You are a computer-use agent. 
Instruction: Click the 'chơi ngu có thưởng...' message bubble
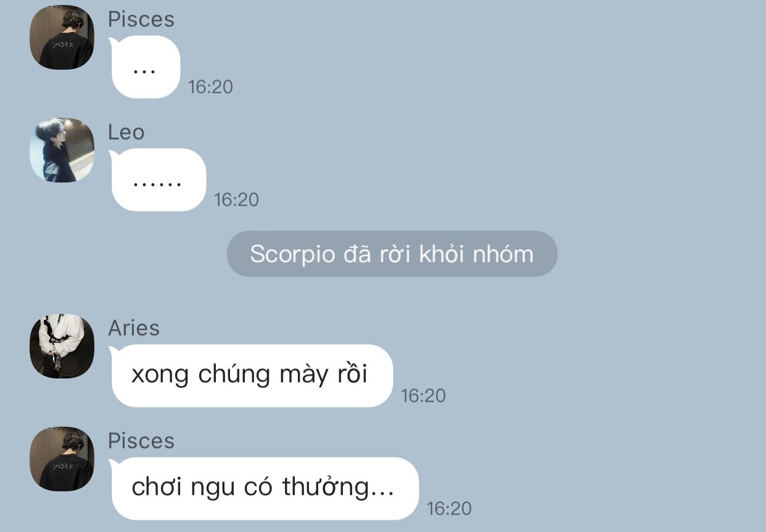264,488
